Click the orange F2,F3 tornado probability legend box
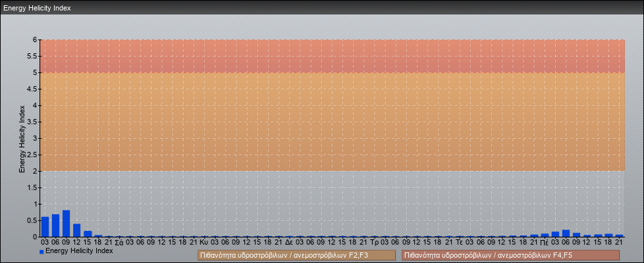 (x=296, y=255)
